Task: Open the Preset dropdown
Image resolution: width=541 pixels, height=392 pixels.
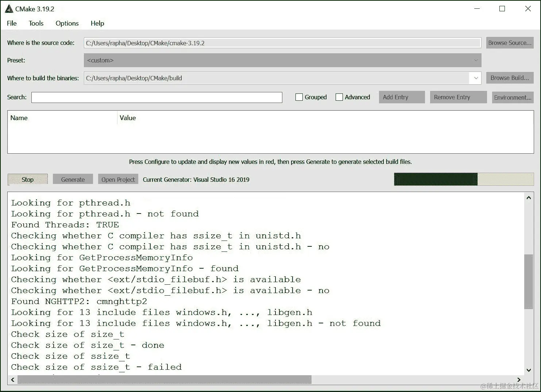Action: click(x=476, y=60)
